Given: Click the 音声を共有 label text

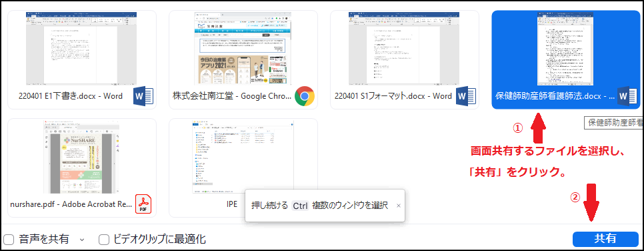Looking at the screenshot, I should [44, 239].
